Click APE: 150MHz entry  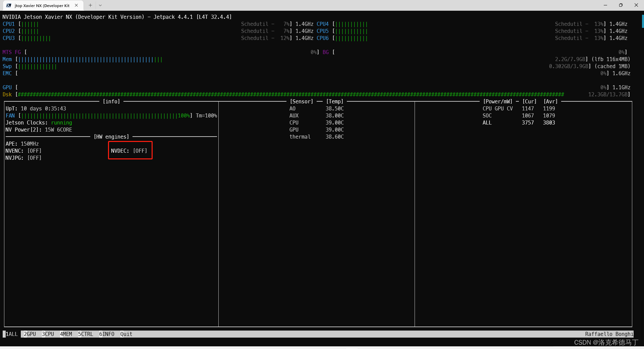click(22, 144)
